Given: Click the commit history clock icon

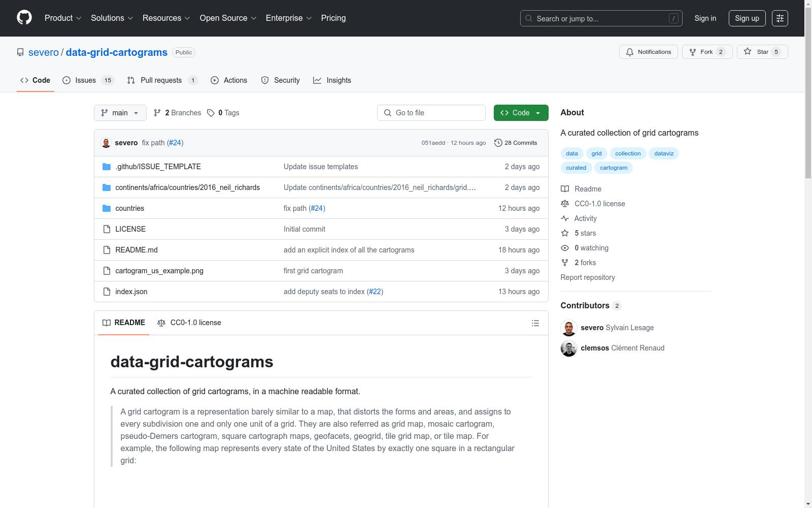Looking at the screenshot, I should point(498,143).
